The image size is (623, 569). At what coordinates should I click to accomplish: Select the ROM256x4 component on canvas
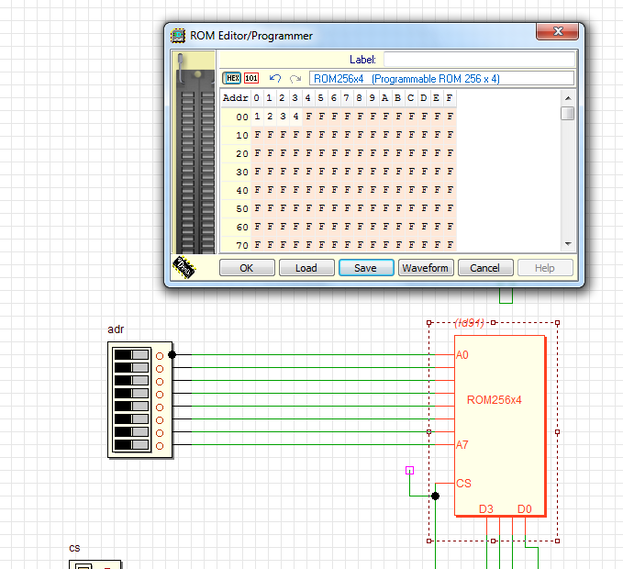click(x=500, y=425)
